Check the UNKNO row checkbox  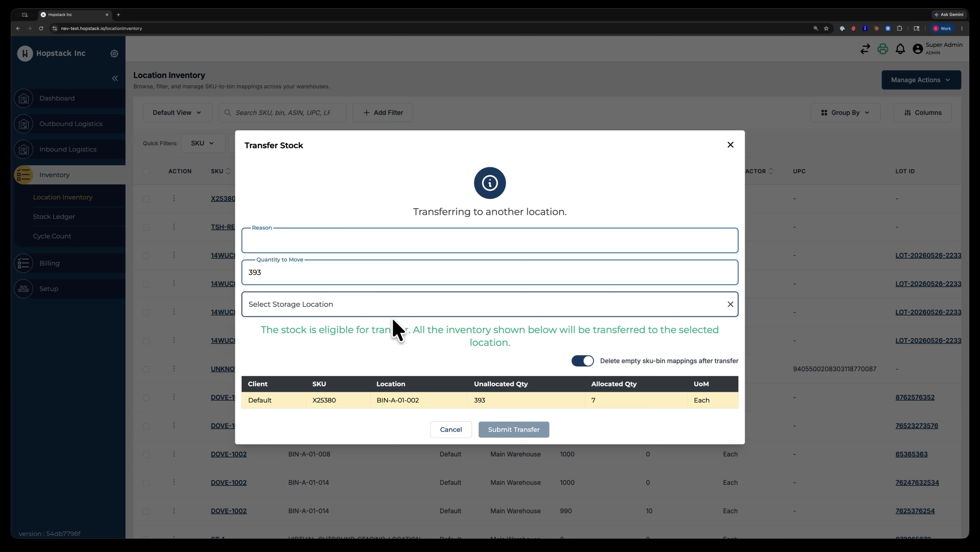click(x=146, y=369)
